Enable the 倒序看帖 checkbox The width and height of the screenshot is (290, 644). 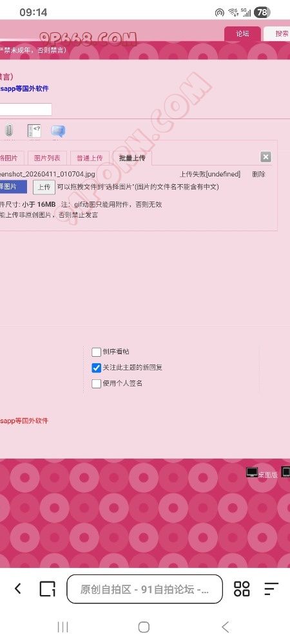96,352
